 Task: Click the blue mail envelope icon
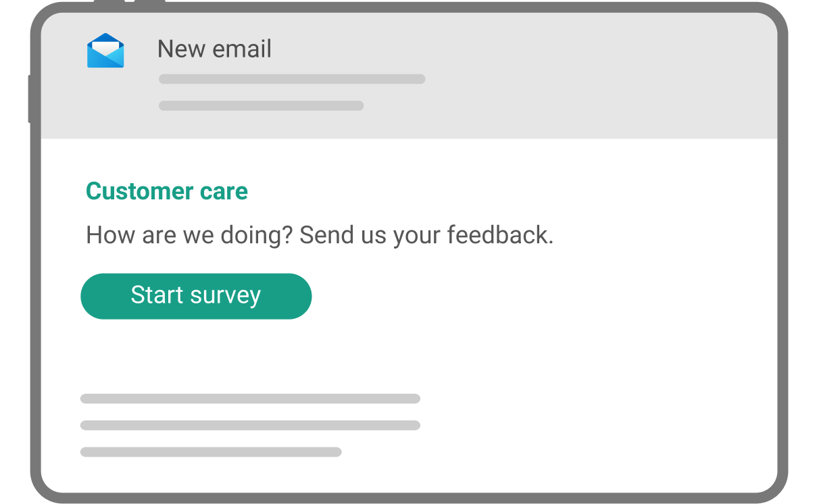(x=105, y=51)
